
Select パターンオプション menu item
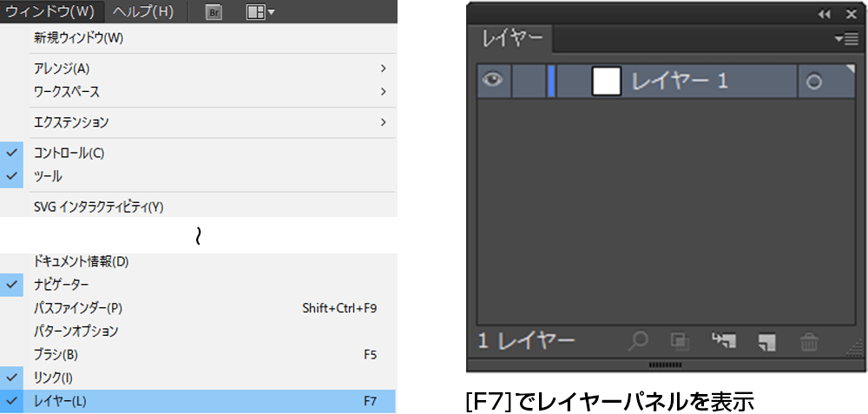(198, 331)
